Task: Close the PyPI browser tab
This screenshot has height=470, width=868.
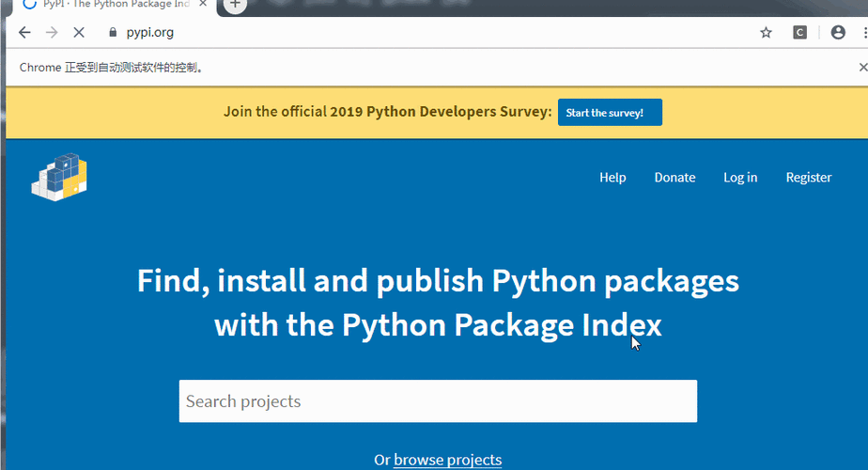Action: 203,4
